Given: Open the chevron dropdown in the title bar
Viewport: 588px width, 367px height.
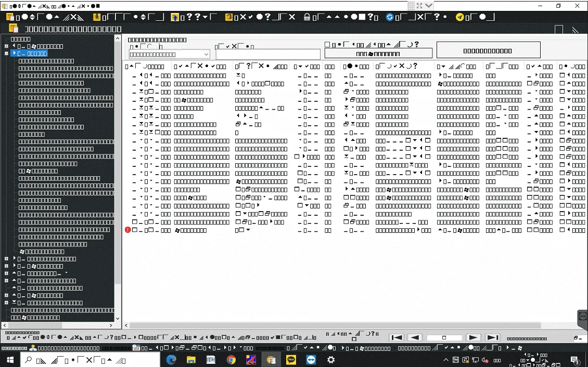Looking at the screenshot, I should coord(429,6).
